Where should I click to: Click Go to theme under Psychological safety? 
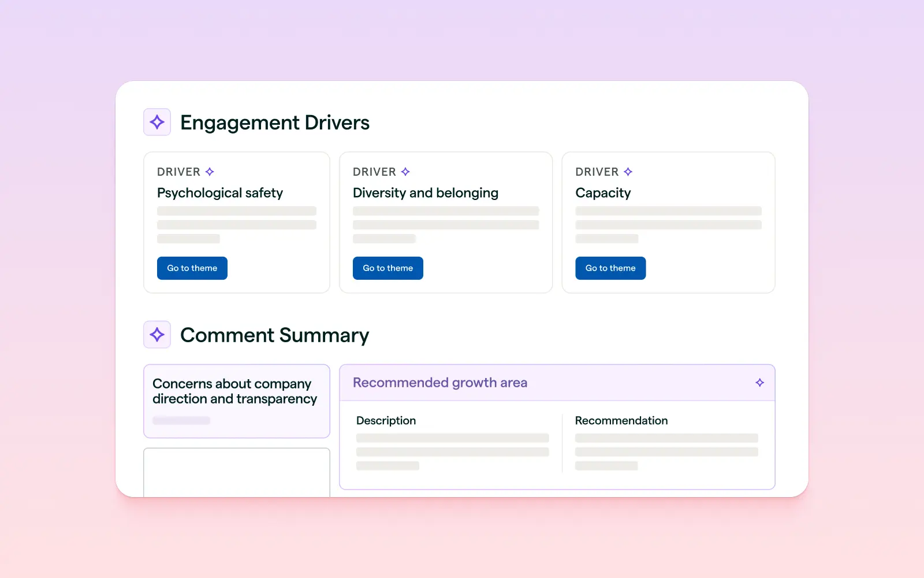point(192,268)
